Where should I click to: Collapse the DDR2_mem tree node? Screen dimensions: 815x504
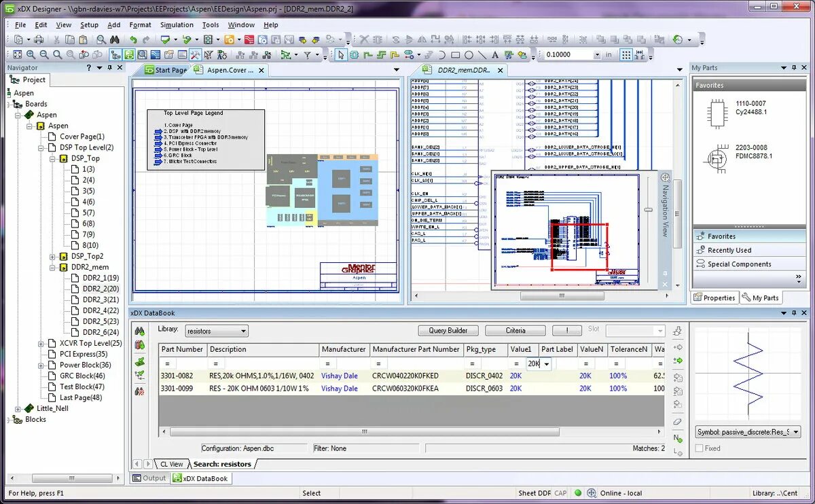click(x=52, y=267)
